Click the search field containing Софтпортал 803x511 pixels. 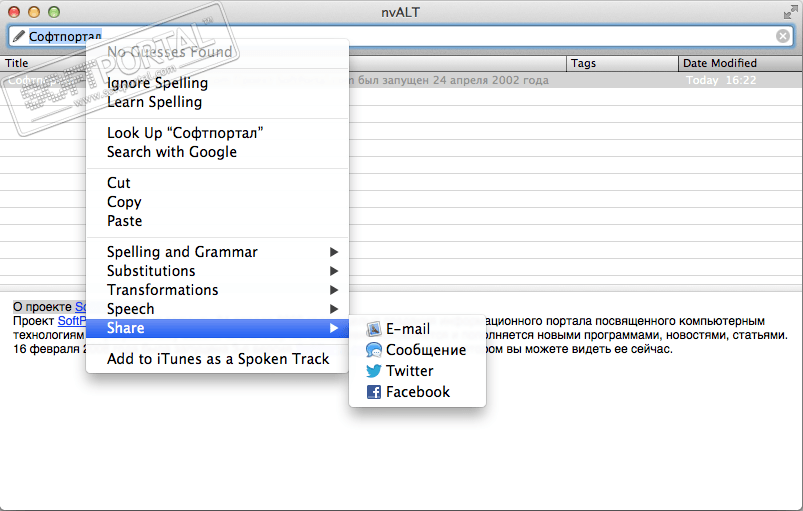point(401,36)
